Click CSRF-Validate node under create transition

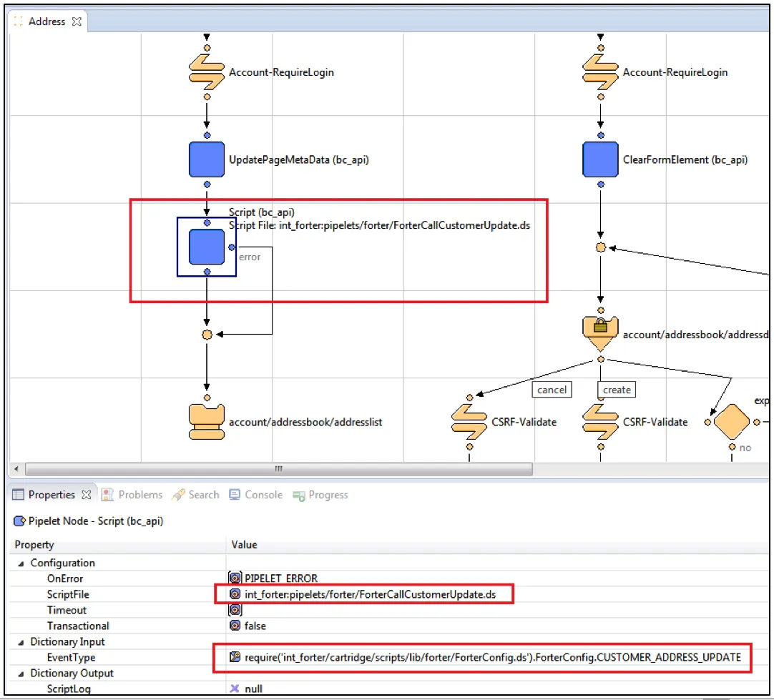pos(600,422)
